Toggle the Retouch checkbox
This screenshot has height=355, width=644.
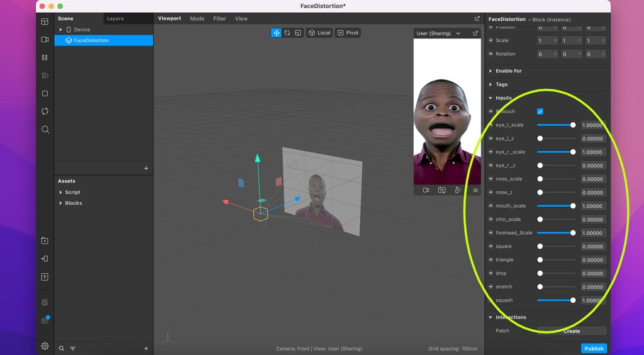tap(540, 111)
